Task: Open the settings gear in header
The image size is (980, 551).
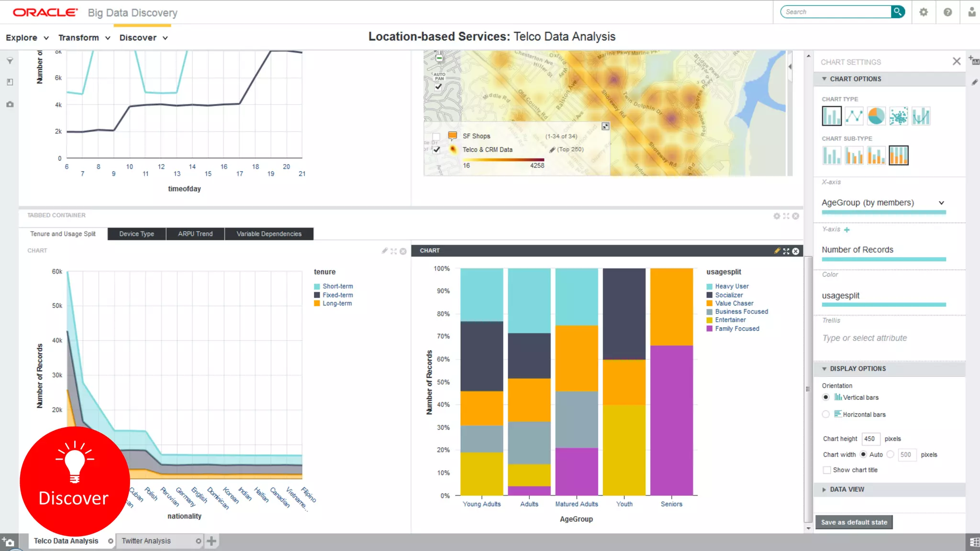Action: tap(924, 12)
